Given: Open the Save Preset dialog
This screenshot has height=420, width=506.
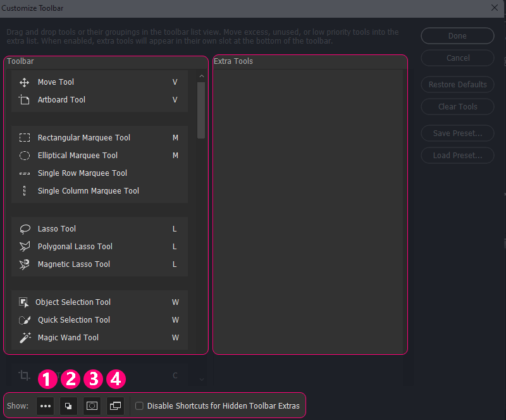Looking at the screenshot, I should pos(457,133).
